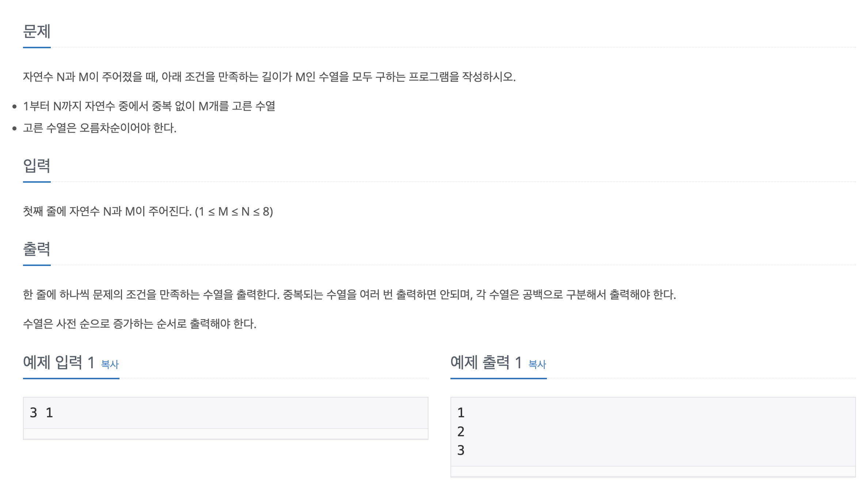
Task: Click the constraint text (1 ≤ M ≤ N ≤ 8)
Action: (234, 212)
